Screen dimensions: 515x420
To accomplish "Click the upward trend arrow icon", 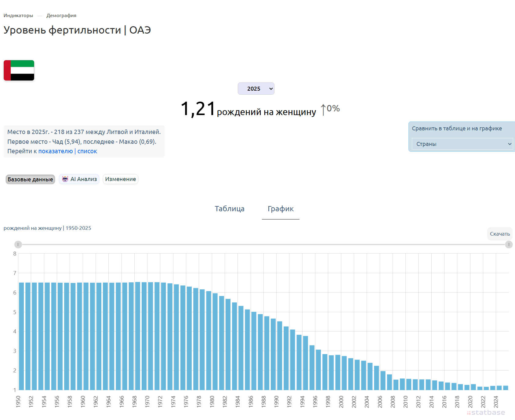I will [323, 110].
